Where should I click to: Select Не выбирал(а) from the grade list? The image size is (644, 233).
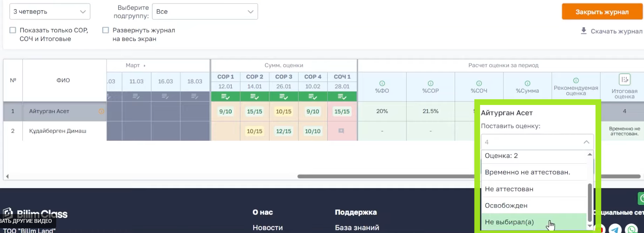pos(509,222)
